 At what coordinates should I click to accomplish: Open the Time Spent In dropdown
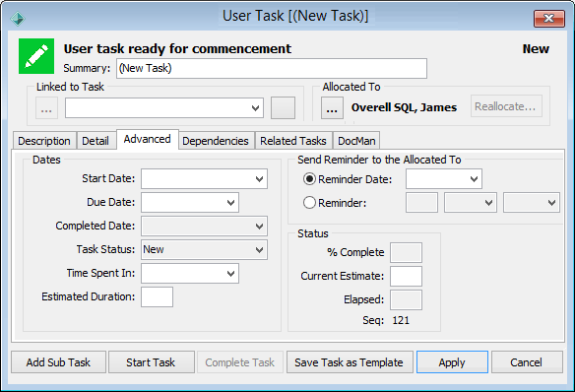click(230, 273)
